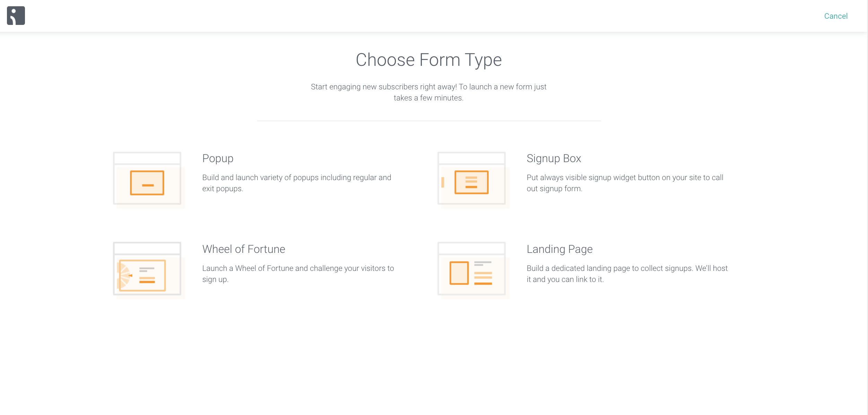This screenshot has height=415, width=868.
Task: Choose the Signup Box title
Action: (x=554, y=158)
